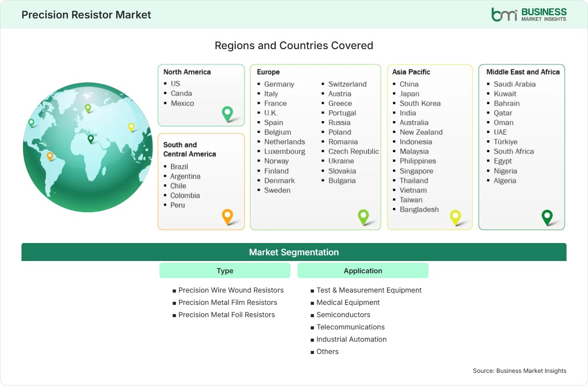Select the "Asia Pacific" card heading
Viewport: 588px width, 386px height.
(411, 72)
